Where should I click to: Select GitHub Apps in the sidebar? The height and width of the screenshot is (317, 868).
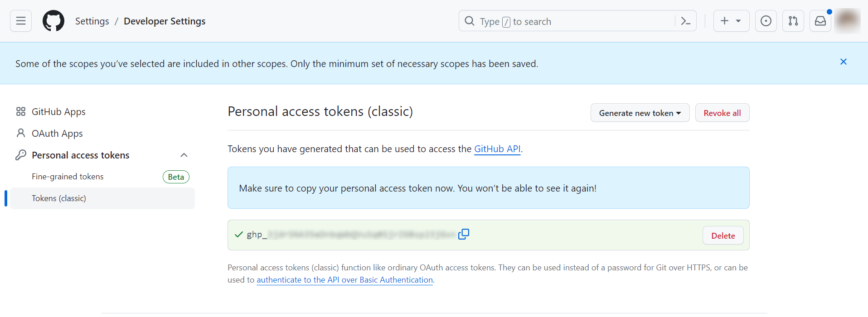[58, 112]
